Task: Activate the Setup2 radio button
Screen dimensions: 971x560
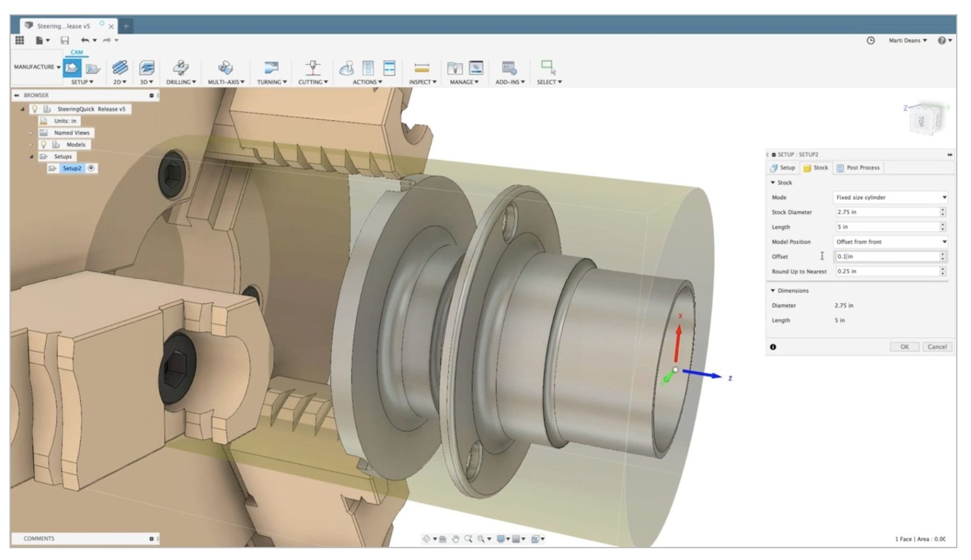Action: click(x=91, y=168)
